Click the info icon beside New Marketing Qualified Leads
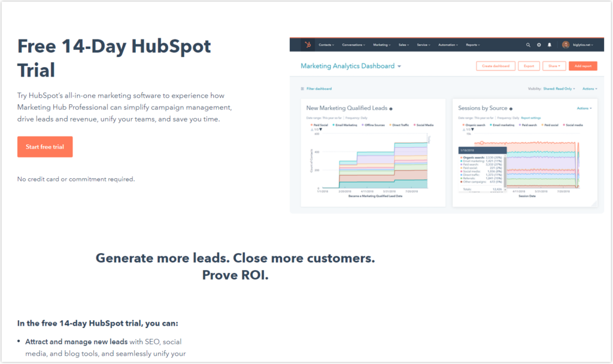The image size is (613, 364). (x=390, y=109)
